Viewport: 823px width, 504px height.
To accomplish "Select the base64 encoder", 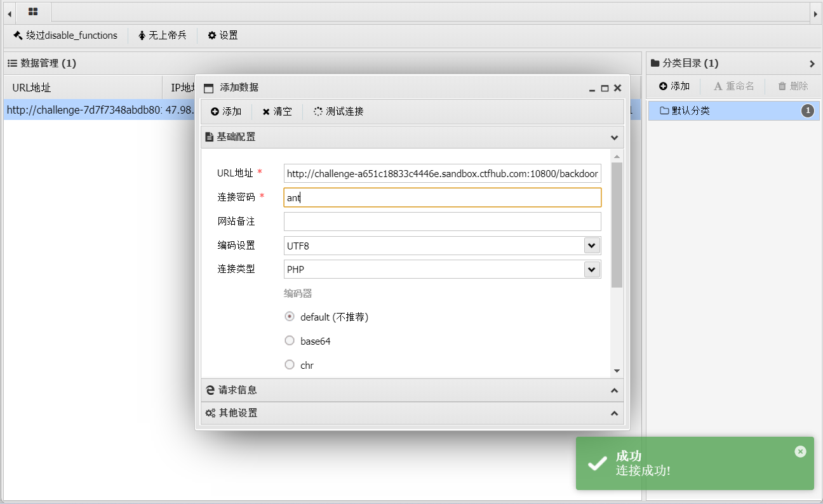I will pos(290,340).
